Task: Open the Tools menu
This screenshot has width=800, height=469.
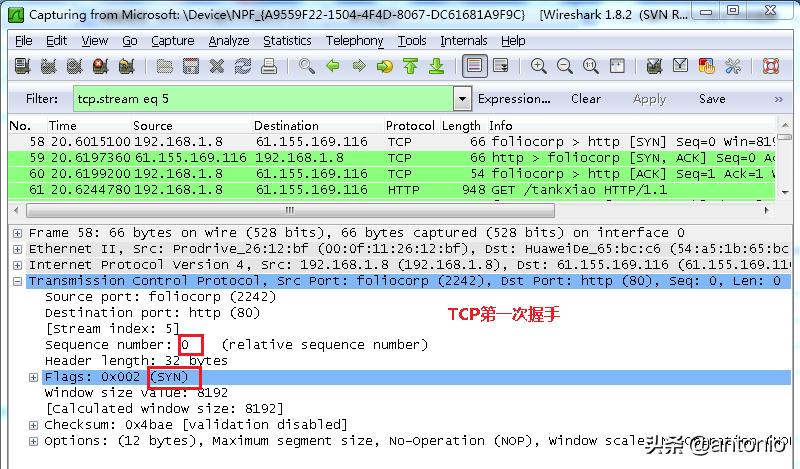Action: pyautogui.click(x=412, y=40)
